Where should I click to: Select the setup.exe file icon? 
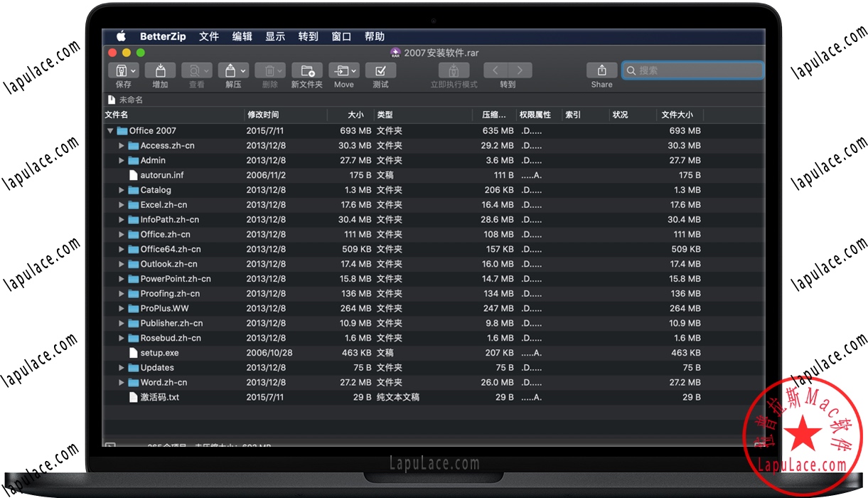click(x=133, y=353)
